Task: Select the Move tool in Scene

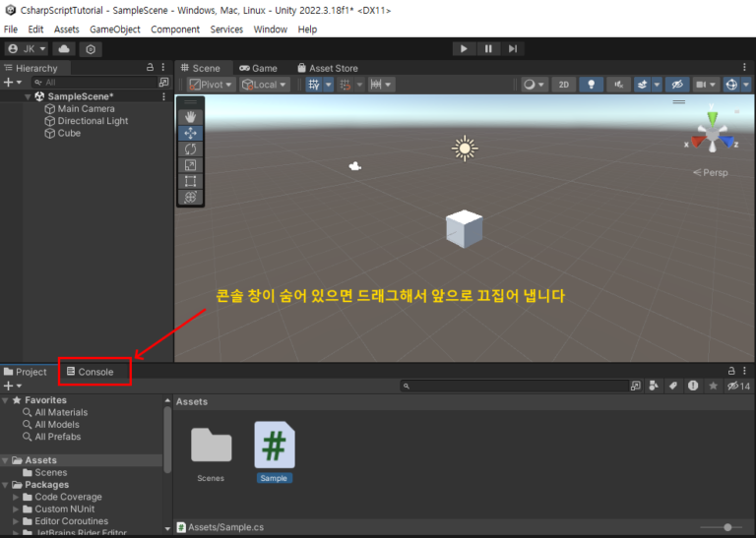Action: coord(191,133)
